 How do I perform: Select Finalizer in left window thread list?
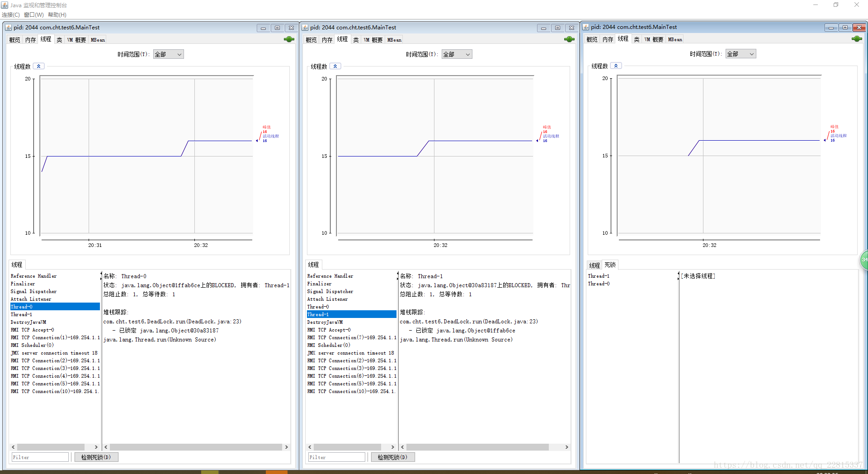(55, 284)
